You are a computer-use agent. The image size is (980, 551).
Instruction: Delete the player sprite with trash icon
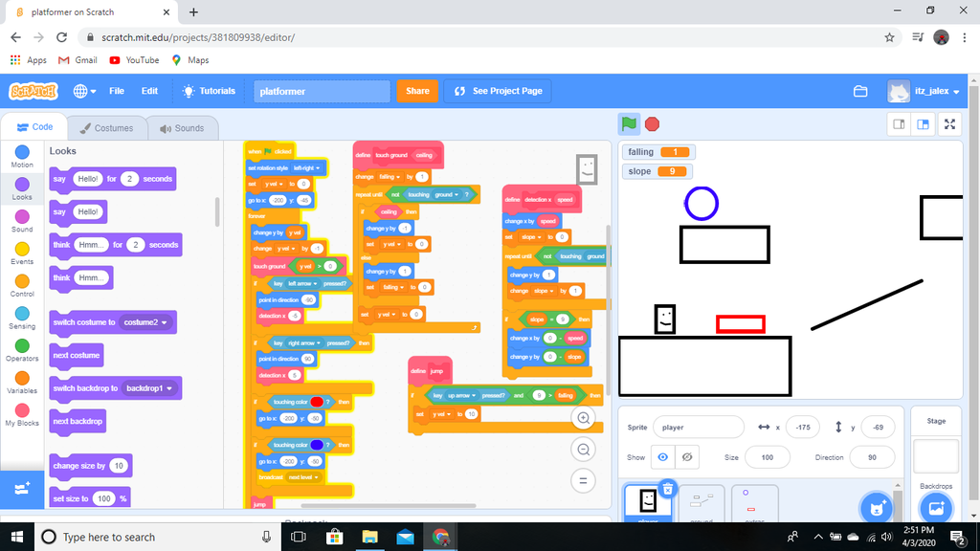[x=667, y=489]
